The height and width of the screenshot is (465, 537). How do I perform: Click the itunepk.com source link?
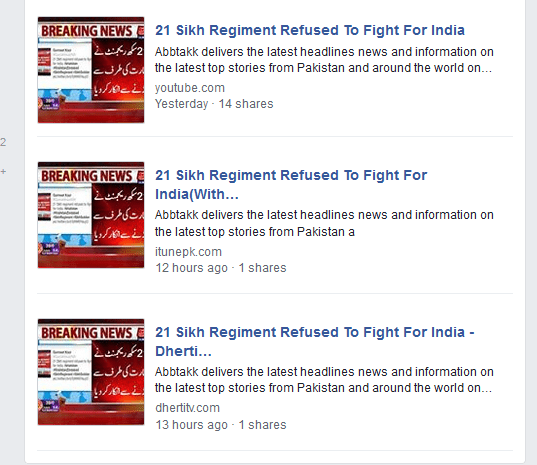pyautogui.click(x=188, y=252)
